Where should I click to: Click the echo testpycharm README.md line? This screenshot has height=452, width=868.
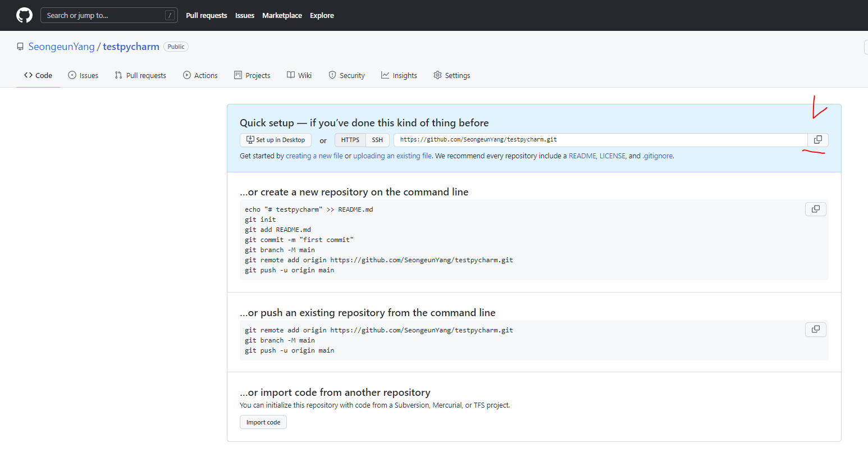pyautogui.click(x=309, y=209)
